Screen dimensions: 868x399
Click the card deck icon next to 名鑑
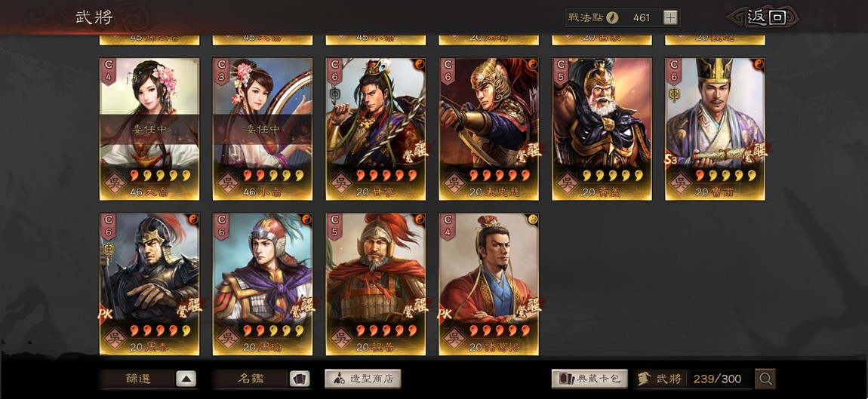pos(300,379)
